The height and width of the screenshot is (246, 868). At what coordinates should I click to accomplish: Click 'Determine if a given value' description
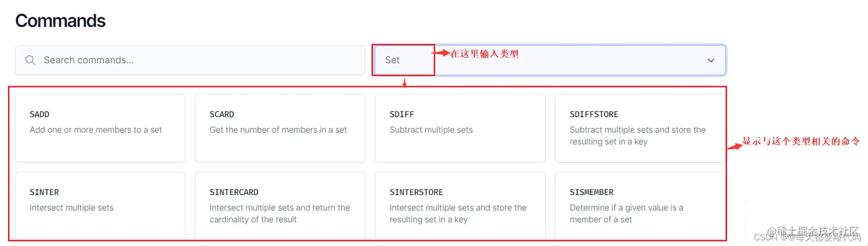tap(626, 207)
